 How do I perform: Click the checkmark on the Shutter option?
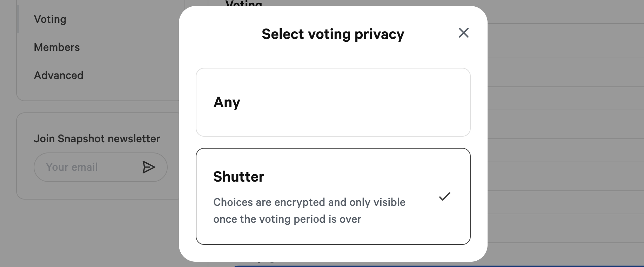click(x=444, y=196)
